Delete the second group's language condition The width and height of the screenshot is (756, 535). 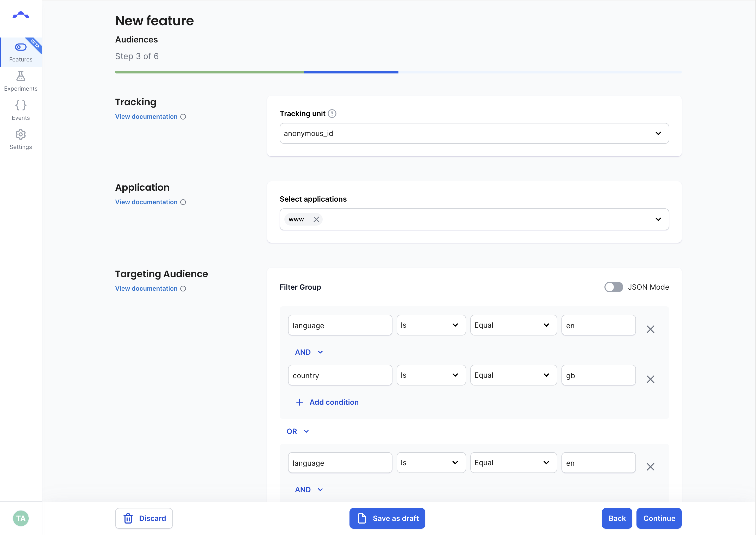(650, 467)
